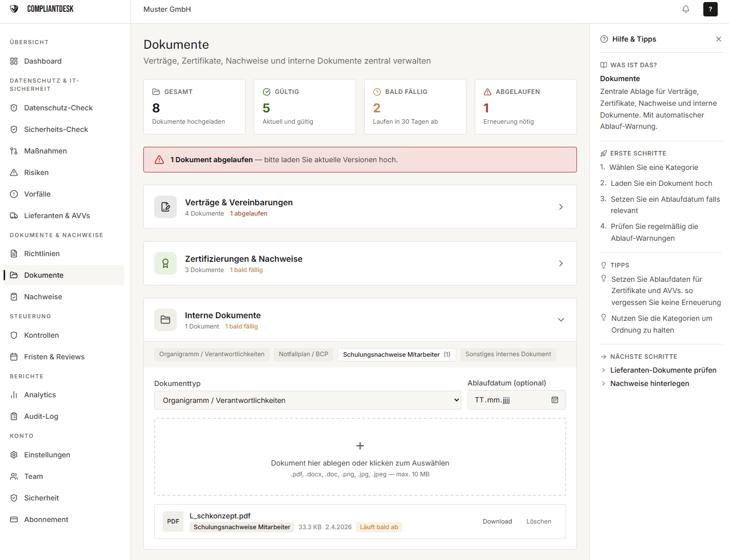Click the CompliantDesk shield logo

(14, 9)
